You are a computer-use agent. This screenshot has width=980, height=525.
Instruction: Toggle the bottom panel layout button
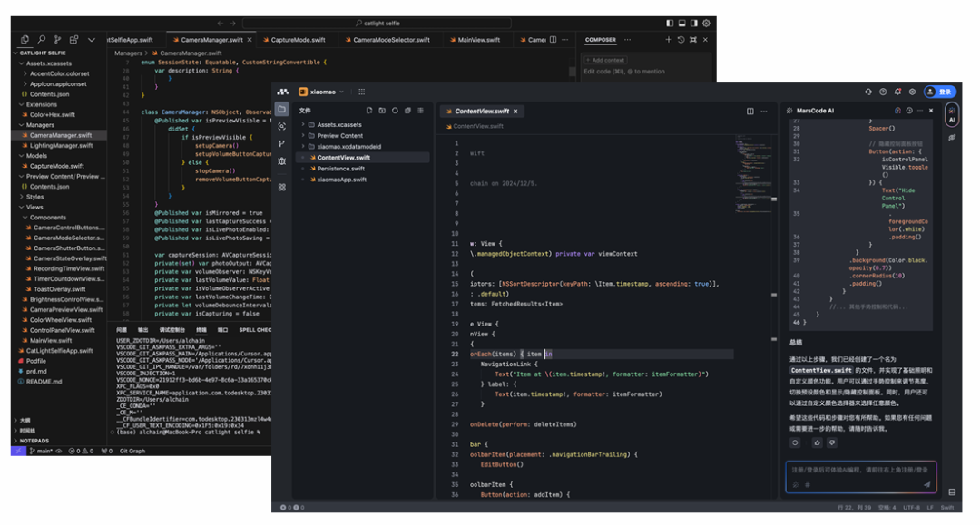(x=682, y=23)
